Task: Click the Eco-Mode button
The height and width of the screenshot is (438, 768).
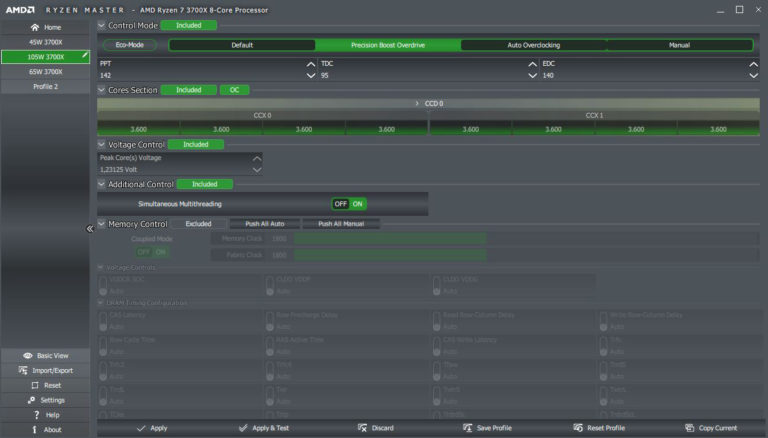Action: [x=129, y=45]
